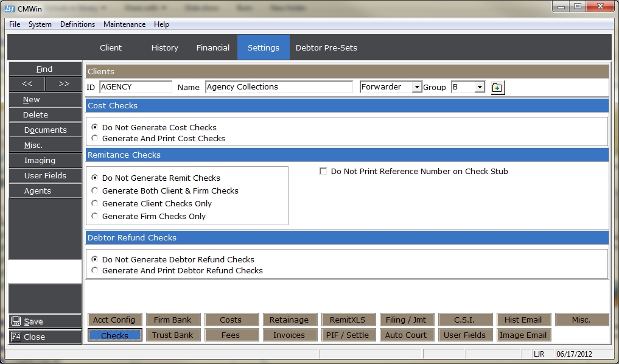Enable Do Not Print Reference Number checkbox
This screenshot has height=364, width=619.
click(324, 172)
